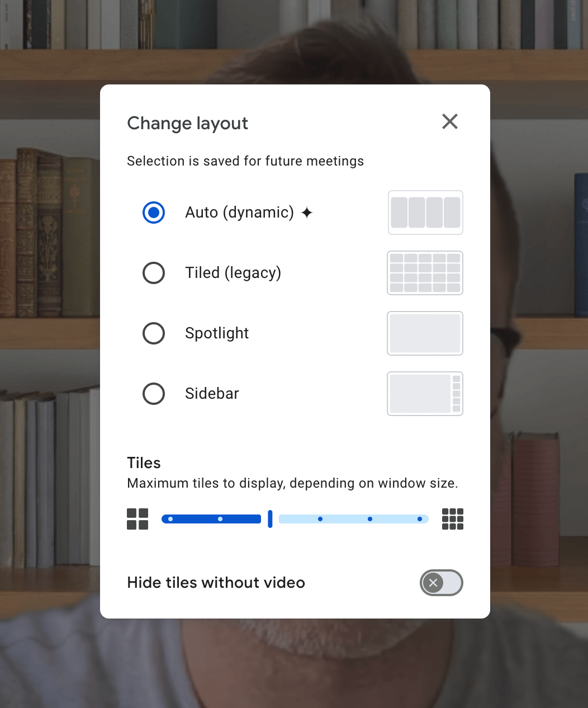
Task: Pick the Sidebar radio button
Action: tap(154, 394)
